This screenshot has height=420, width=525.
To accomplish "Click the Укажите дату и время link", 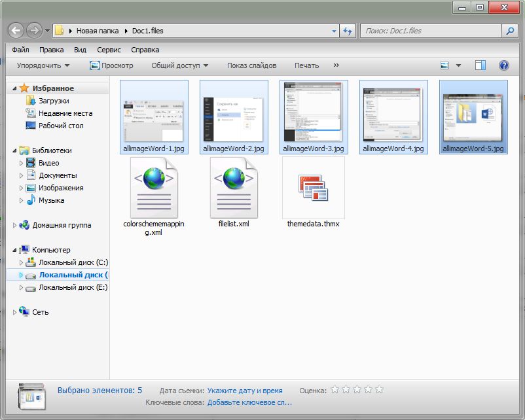I will tap(245, 391).
